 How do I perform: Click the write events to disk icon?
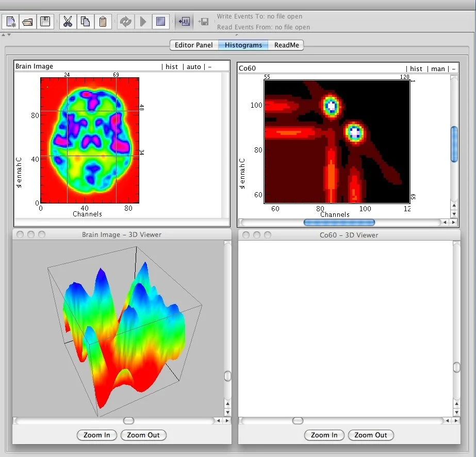pos(204,22)
